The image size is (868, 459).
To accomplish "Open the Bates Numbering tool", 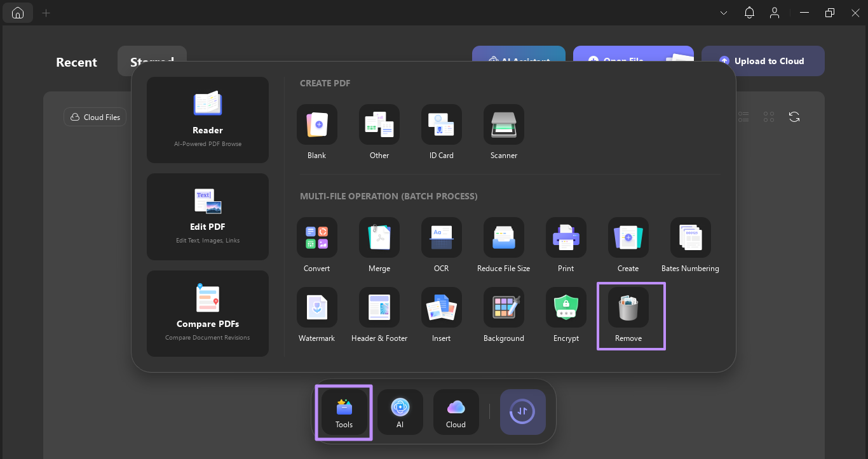I will 690,246.
